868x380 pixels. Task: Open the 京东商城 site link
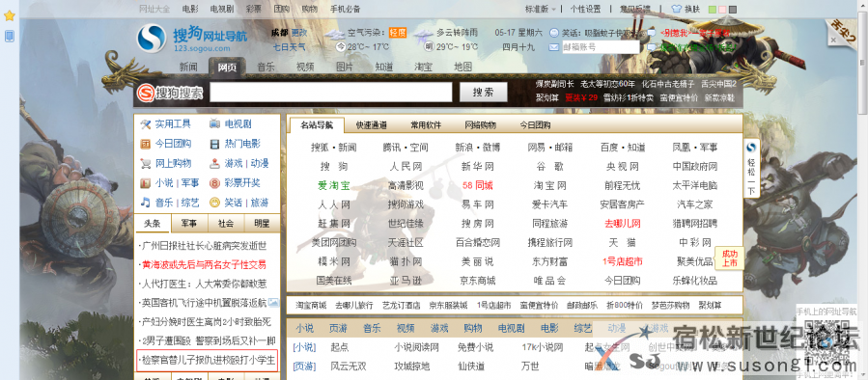pyautogui.click(x=477, y=281)
